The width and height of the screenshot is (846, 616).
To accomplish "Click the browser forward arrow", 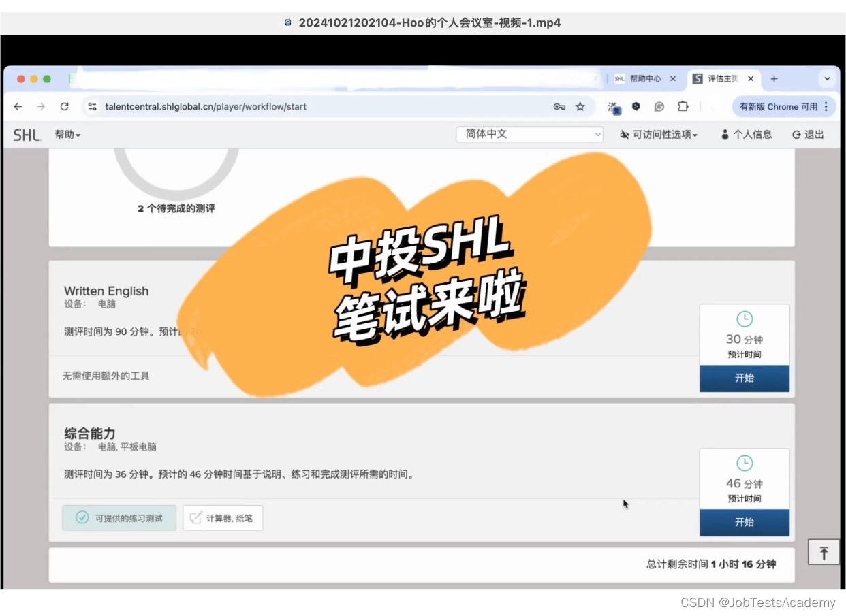I will tap(41, 107).
